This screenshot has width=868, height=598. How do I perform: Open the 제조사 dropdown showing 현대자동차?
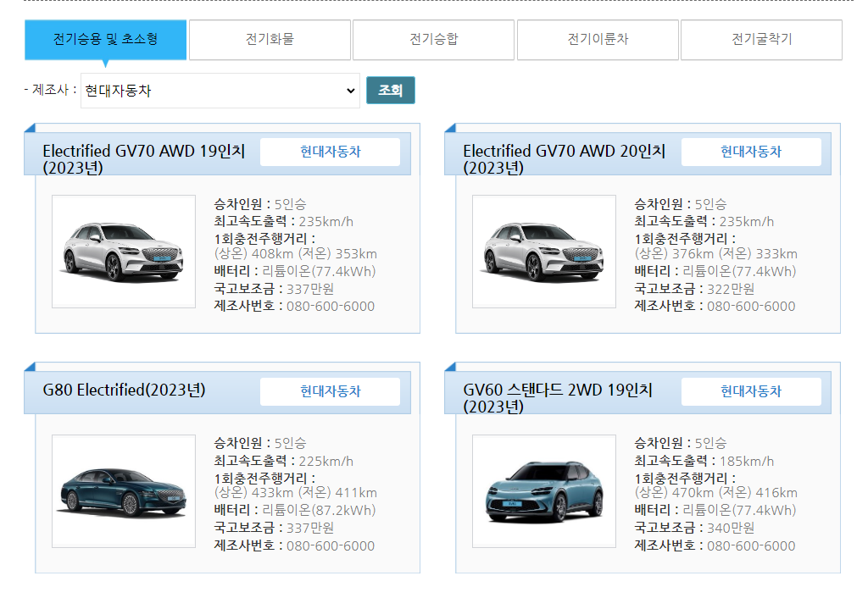point(220,91)
